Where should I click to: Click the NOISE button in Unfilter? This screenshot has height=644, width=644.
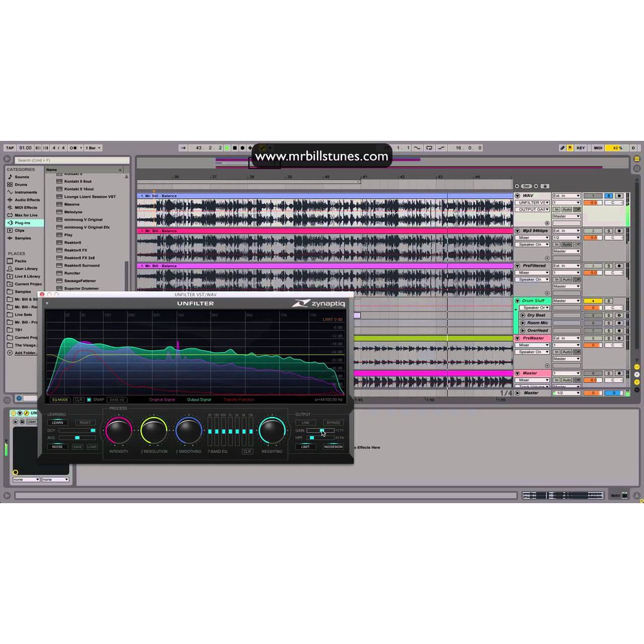pyautogui.click(x=57, y=447)
